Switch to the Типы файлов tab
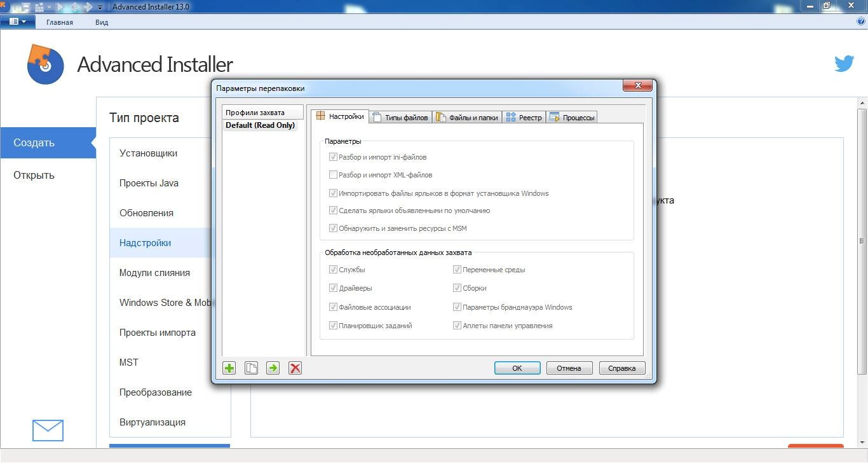This screenshot has height=463, width=868. point(400,117)
